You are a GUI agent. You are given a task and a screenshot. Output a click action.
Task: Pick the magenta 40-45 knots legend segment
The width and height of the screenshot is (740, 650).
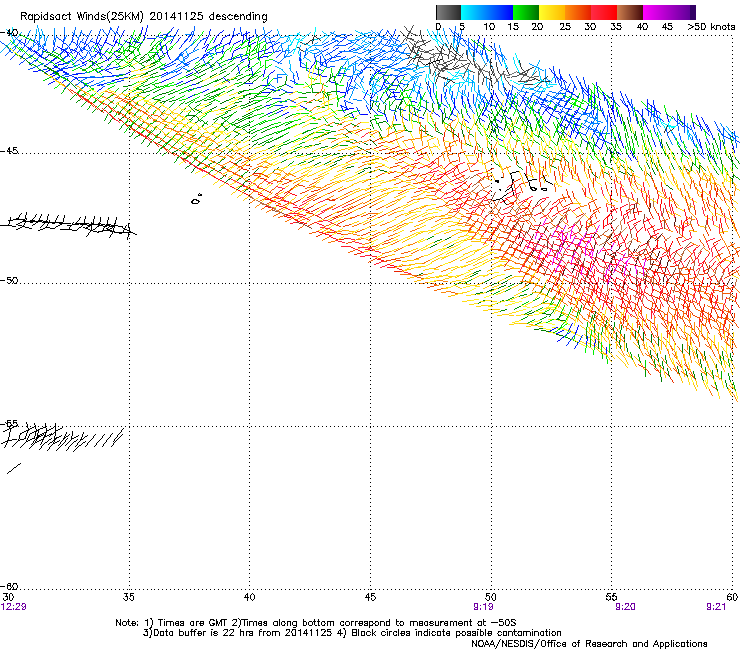[656, 12]
